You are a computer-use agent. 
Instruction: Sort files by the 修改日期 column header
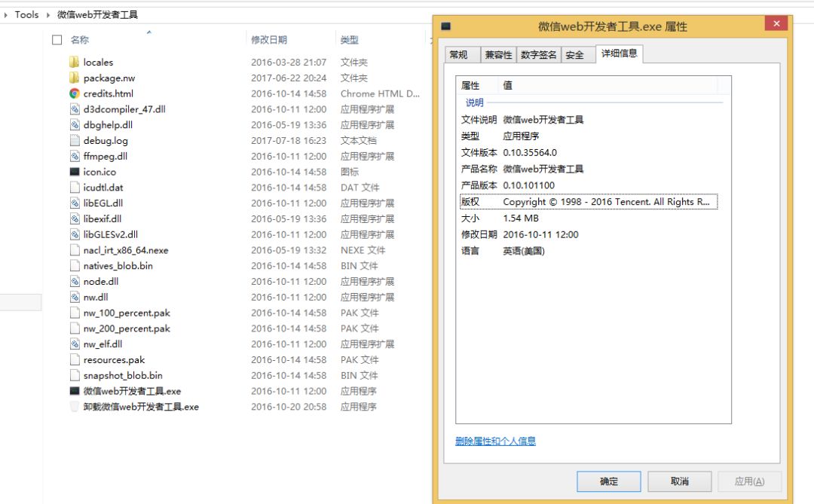tap(269, 40)
